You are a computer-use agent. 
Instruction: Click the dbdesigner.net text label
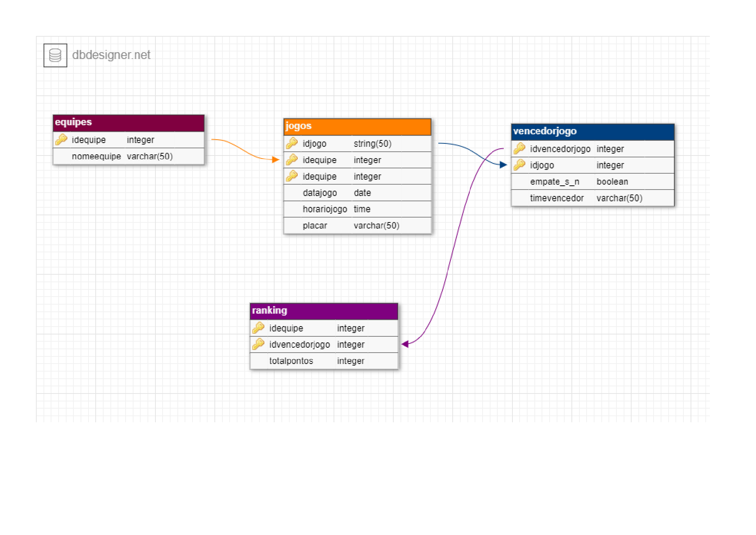click(111, 55)
